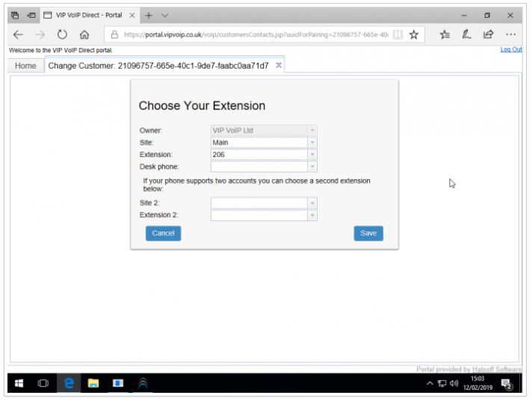Click the taskbar clock showing 15:03
Viewport: 532px width, 401px height.
pos(477,383)
